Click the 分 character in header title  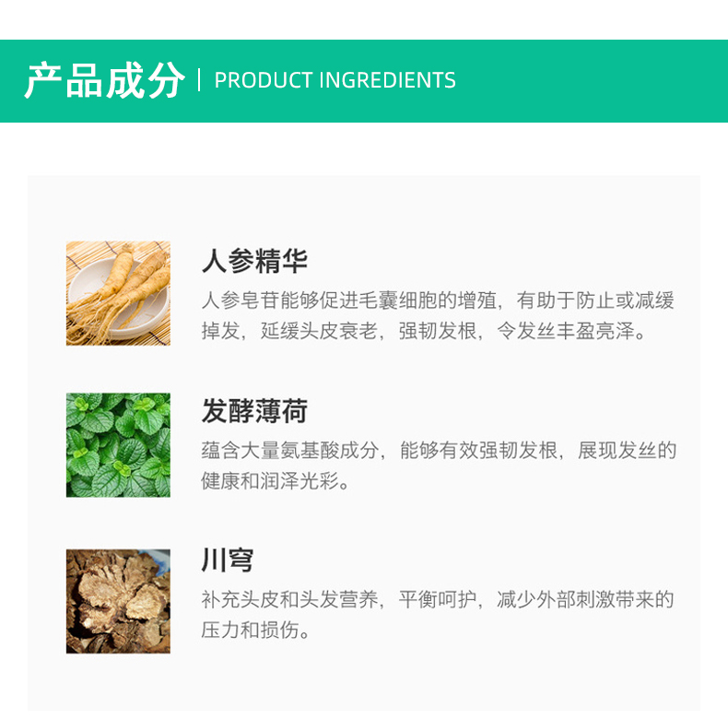point(166,80)
